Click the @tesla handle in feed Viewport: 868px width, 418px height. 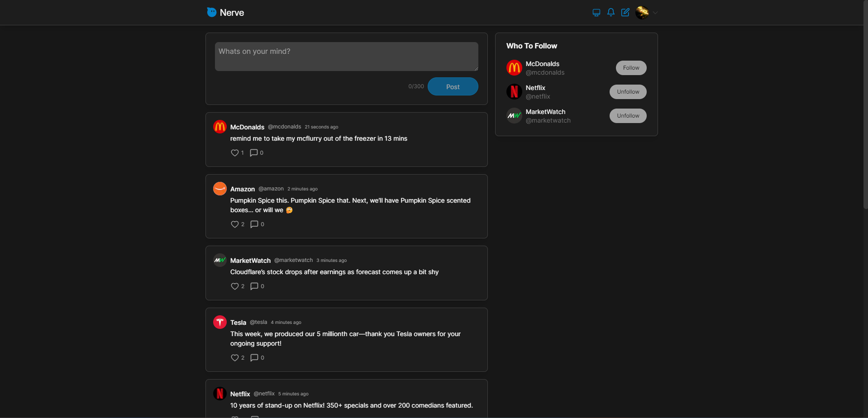[258, 322]
